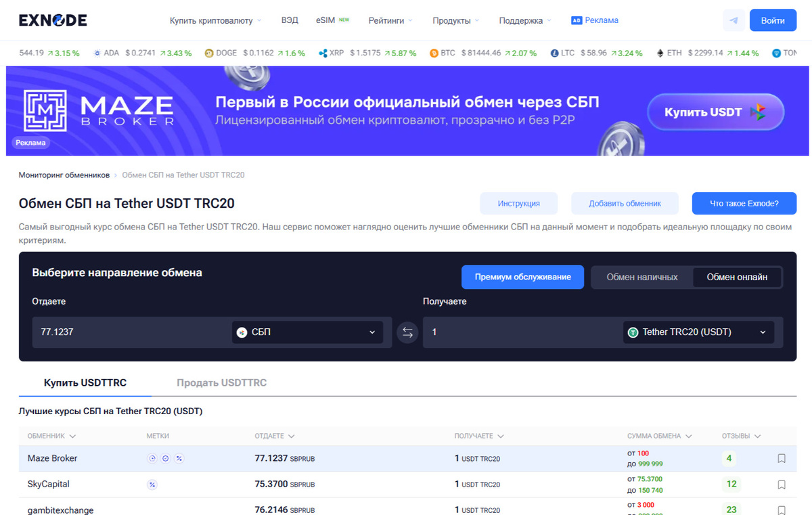Click the 76.2146 SBPRUB rate

coord(284,510)
